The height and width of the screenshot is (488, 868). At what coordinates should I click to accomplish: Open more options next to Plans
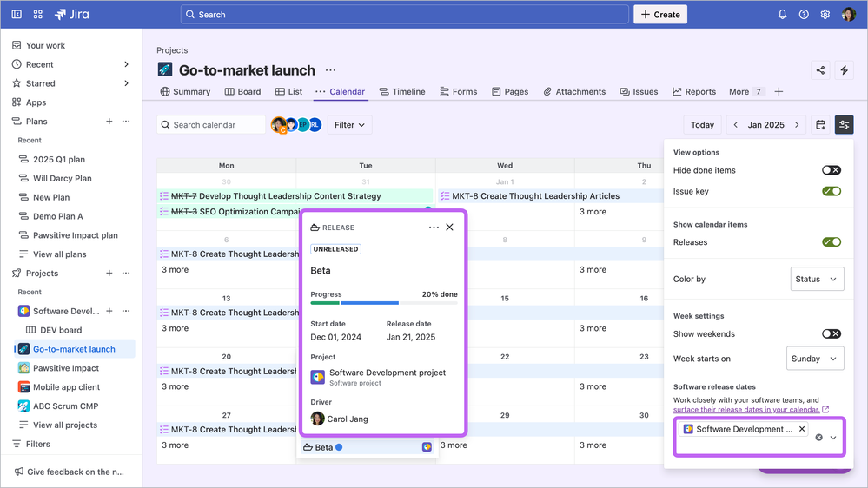126,122
